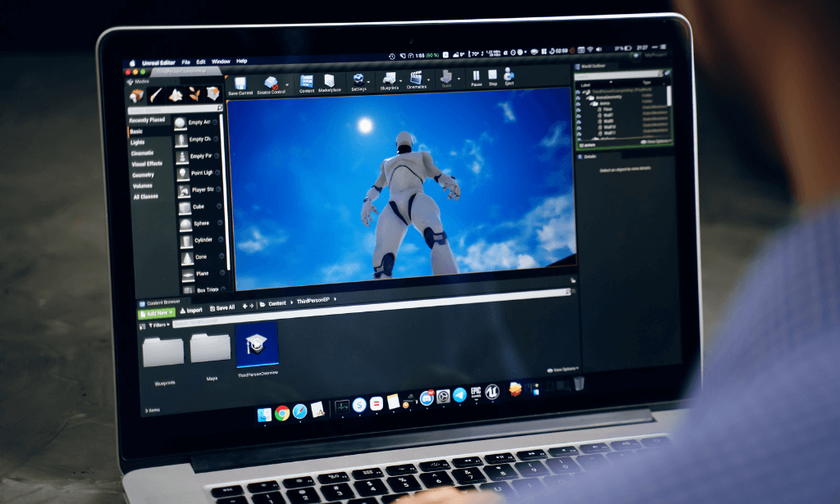Click the Build toolbar icon
The image size is (840, 504).
click(446, 77)
